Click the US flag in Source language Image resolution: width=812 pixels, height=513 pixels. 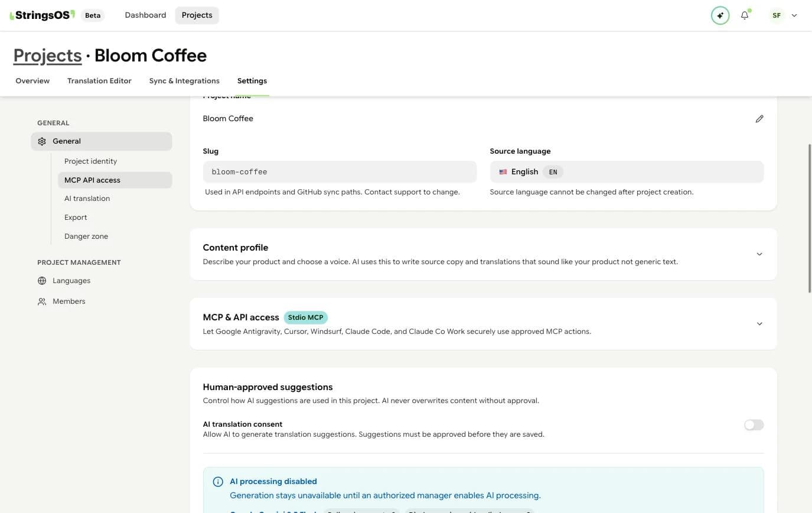pos(503,172)
